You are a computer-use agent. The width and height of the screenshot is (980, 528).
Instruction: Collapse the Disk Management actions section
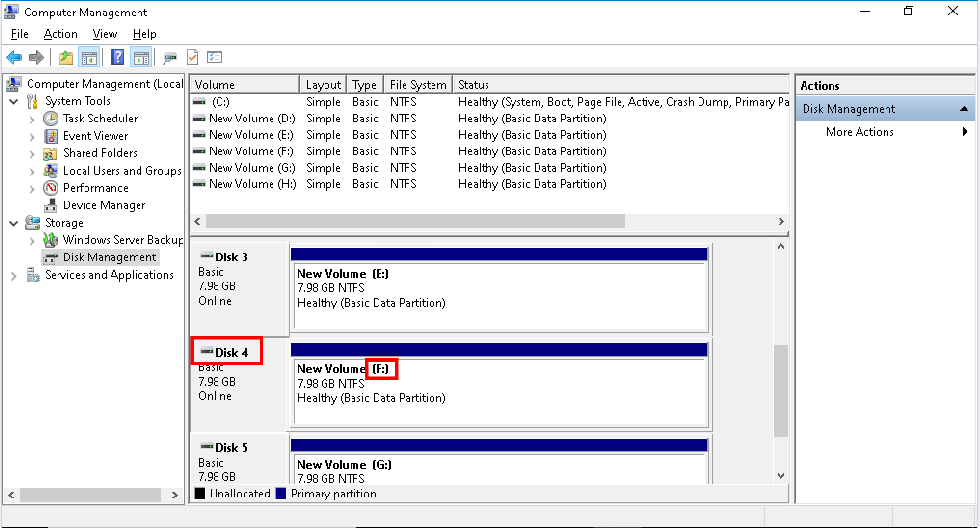[964, 109]
